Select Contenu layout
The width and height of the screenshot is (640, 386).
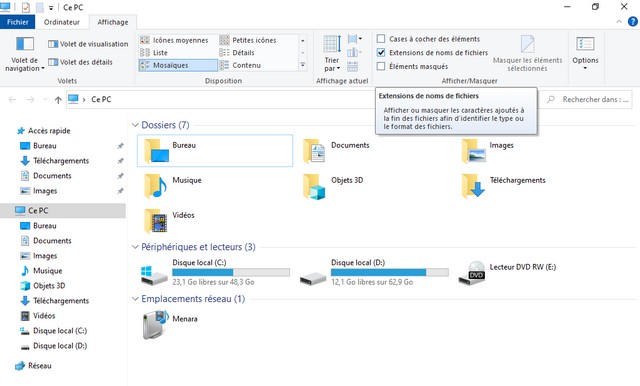point(240,65)
